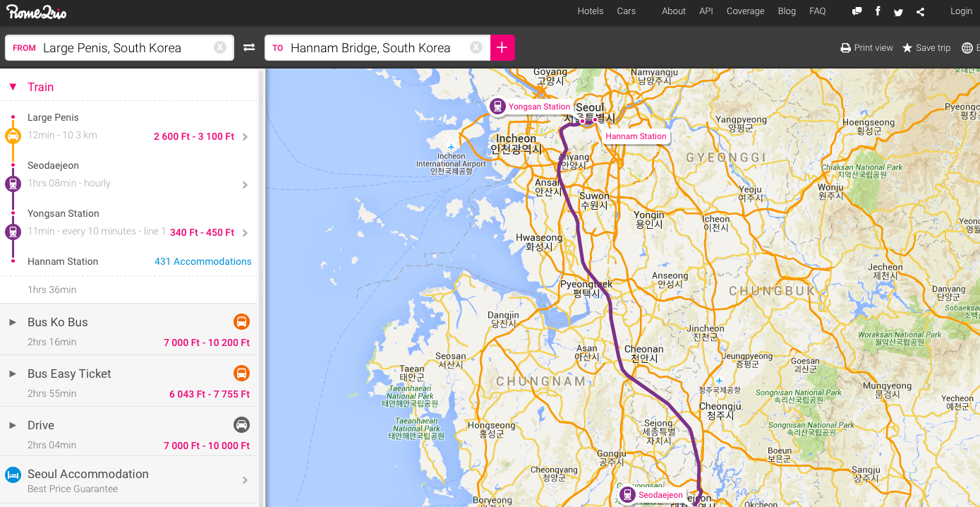Click the Seodaejeon map marker
The image size is (980, 507).
(x=628, y=495)
